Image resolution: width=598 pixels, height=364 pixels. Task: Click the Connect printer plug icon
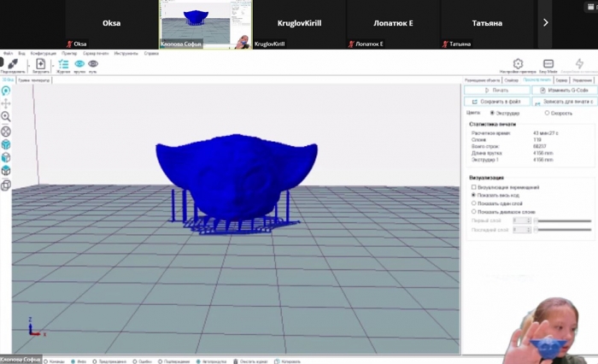point(11,64)
